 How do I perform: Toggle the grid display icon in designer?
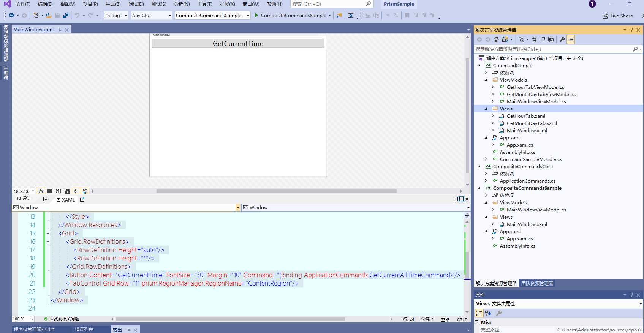(x=50, y=191)
